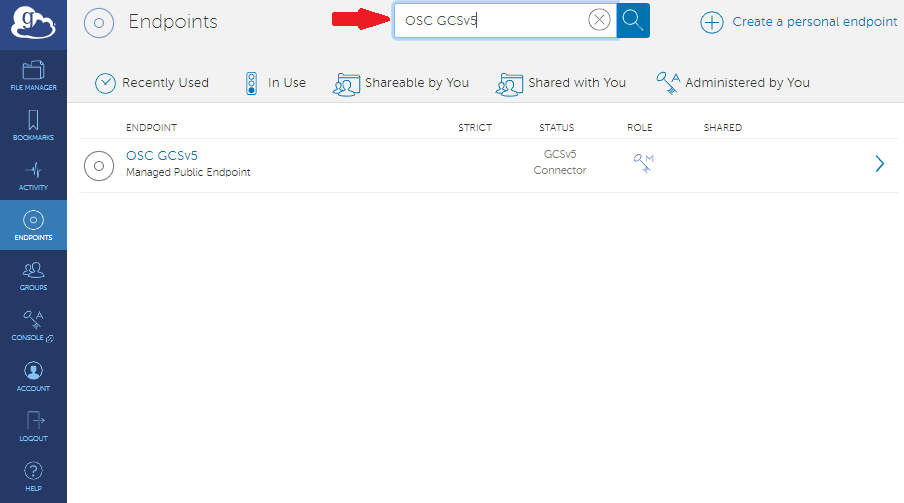The width and height of the screenshot is (904, 503).
Task: Click Logout in sidebar
Action: [x=33, y=426]
